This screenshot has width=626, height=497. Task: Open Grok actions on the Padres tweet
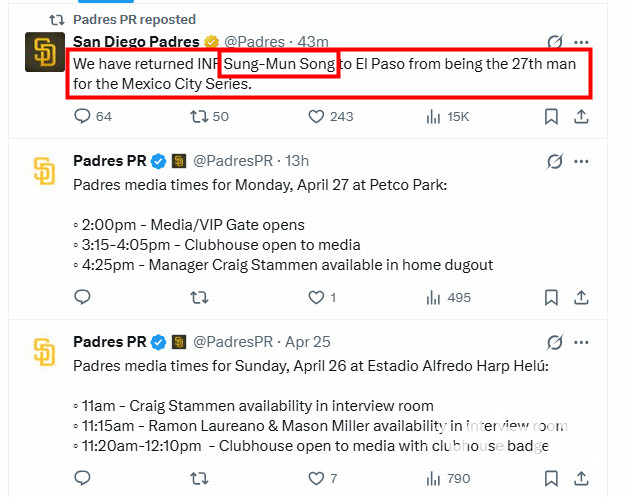pos(555,42)
